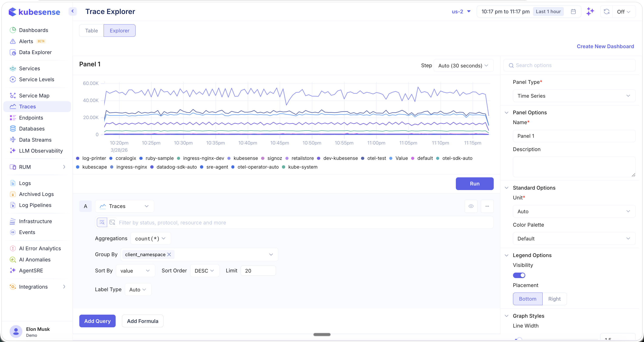644x342 pixels.
Task: Click the Limit value input field
Action: point(258,270)
